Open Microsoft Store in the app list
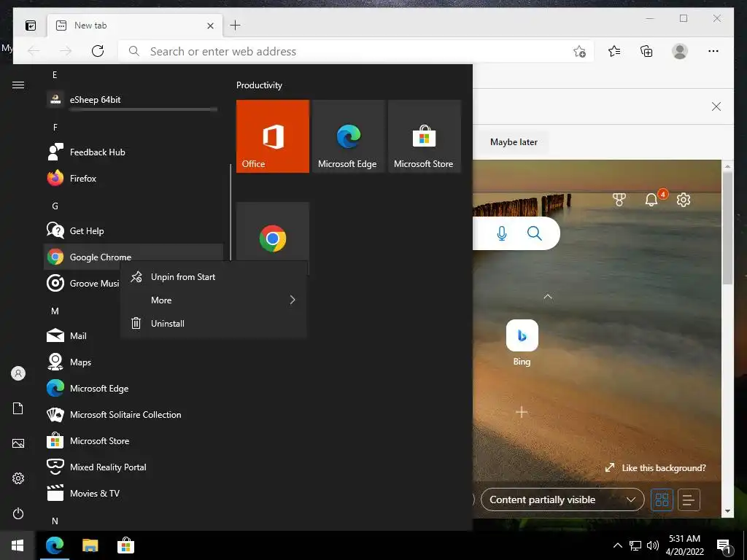Image resolution: width=747 pixels, height=560 pixels. 133,441
